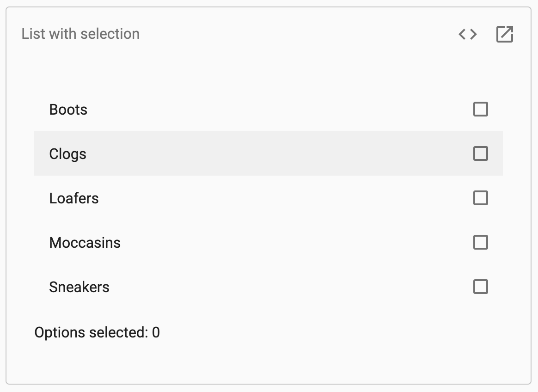The width and height of the screenshot is (538, 392).
Task: Click the word 'Options' in the counter
Action: 60,332
